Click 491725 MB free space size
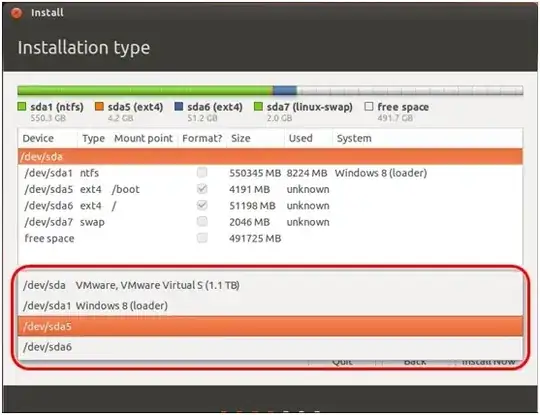The height and width of the screenshot is (415, 540). [255, 239]
